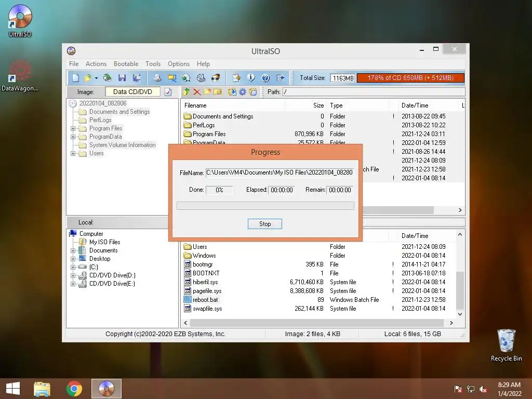Image resolution: width=532 pixels, height=399 pixels.
Task: Open the Options menu
Action: (179, 64)
